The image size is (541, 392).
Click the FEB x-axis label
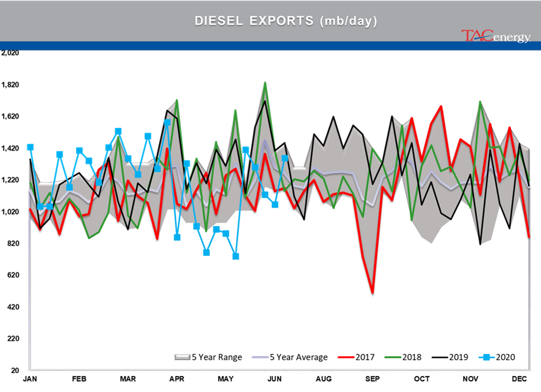[x=79, y=379]
